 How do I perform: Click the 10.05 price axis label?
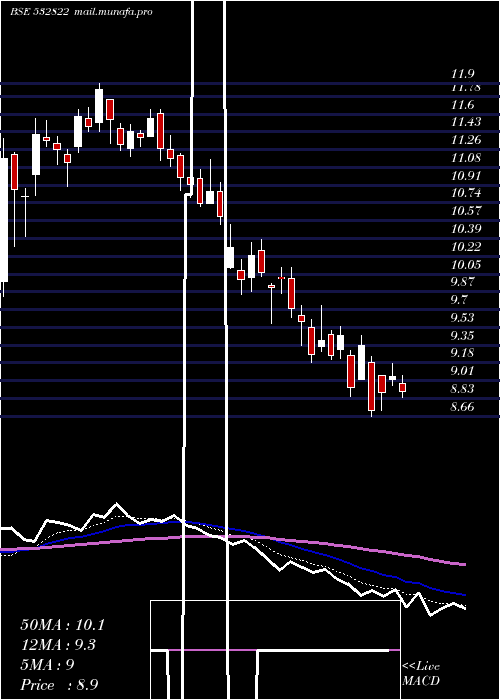point(466,264)
